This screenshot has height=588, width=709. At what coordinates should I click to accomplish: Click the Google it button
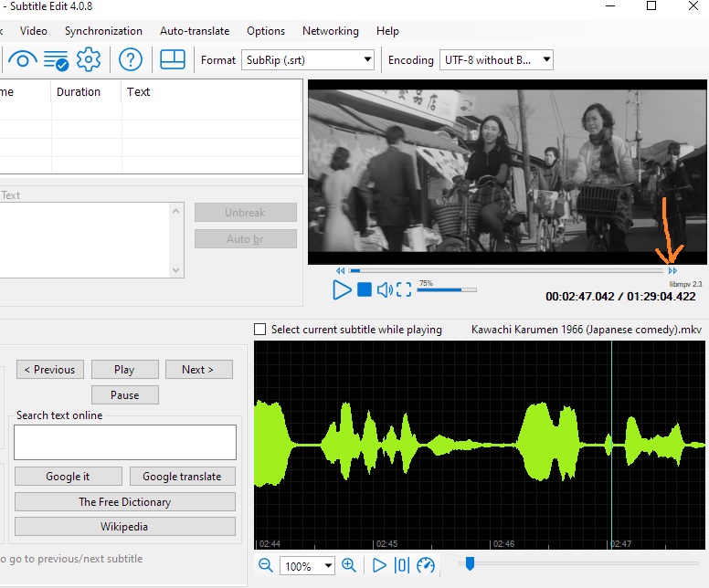(69, 477)
